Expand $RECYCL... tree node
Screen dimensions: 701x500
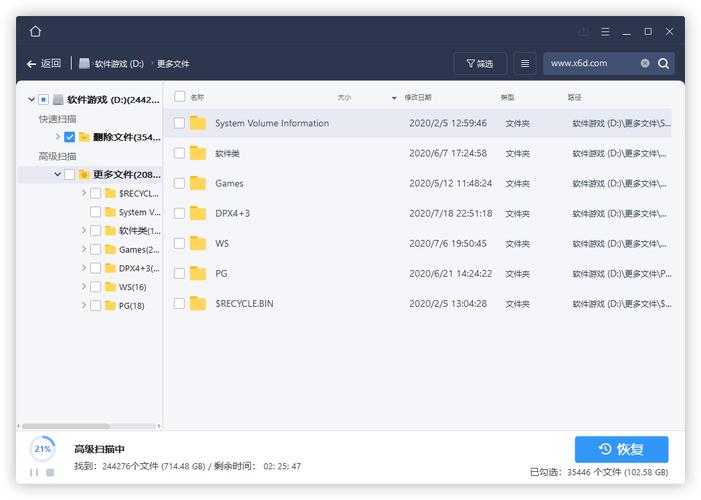(x=84, y=193)
